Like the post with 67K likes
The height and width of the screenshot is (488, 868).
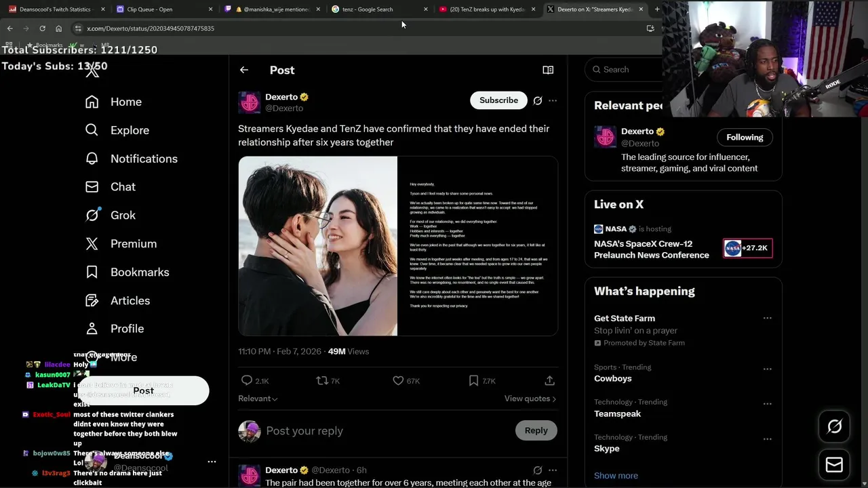click(398, 381)
